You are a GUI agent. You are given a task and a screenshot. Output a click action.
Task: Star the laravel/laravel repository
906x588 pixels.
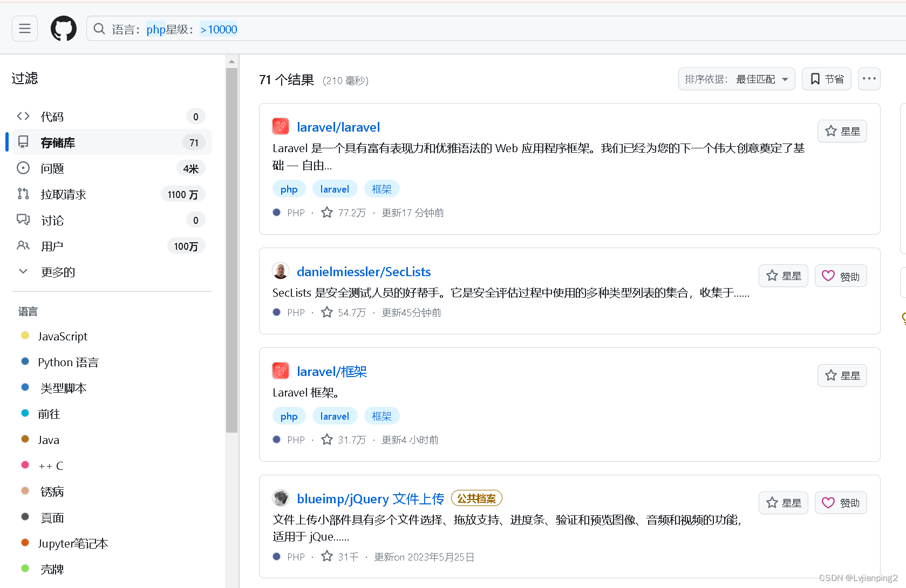click(842, 131)
